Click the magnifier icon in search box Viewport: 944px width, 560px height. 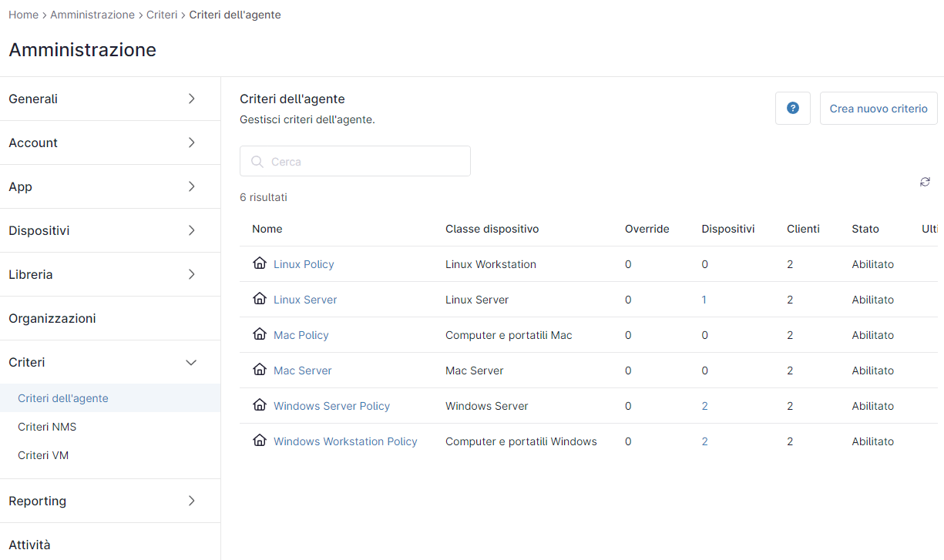coord(257,162)
